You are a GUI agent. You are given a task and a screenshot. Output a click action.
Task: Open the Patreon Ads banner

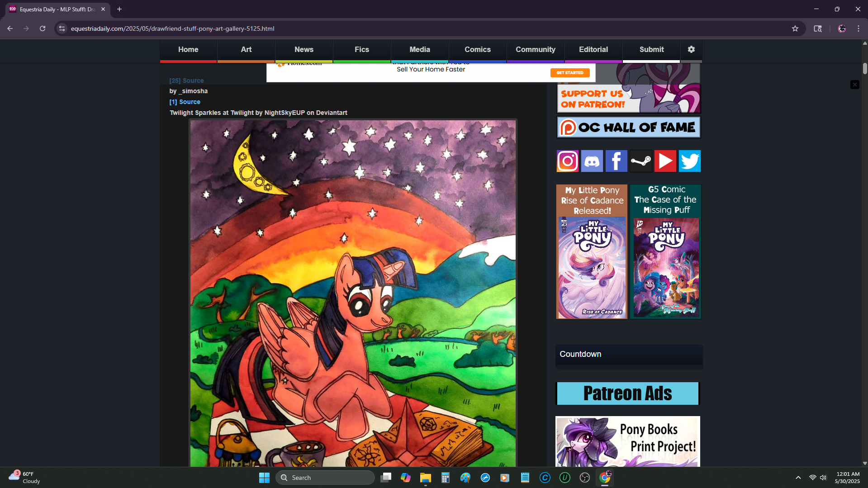pyautogui.click(x=627, y=393)
